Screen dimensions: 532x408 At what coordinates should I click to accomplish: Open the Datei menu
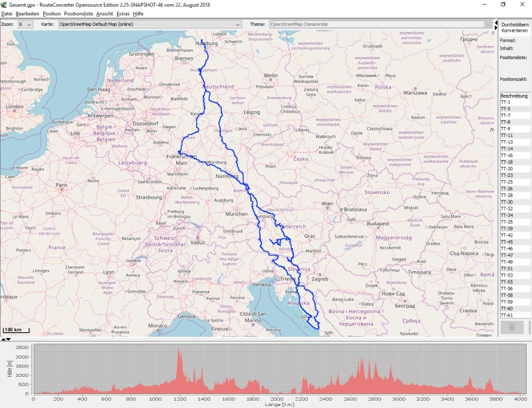(x=7, y=13)
